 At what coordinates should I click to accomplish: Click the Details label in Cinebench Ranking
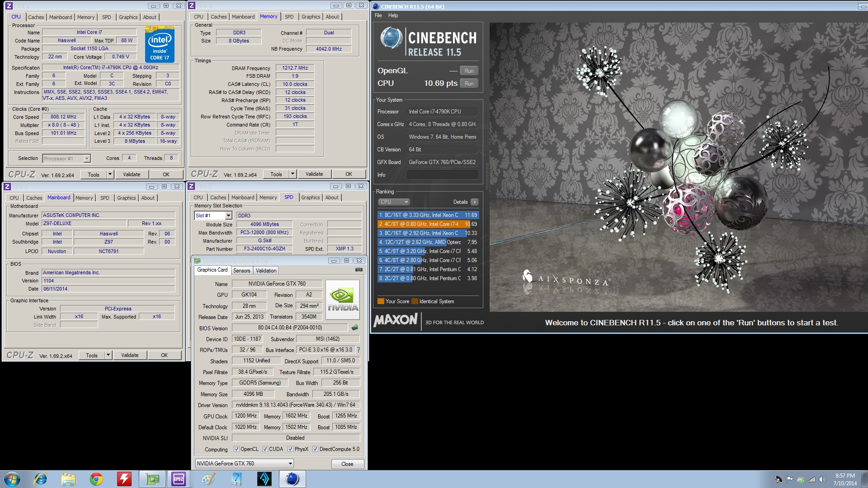(460, 202)
